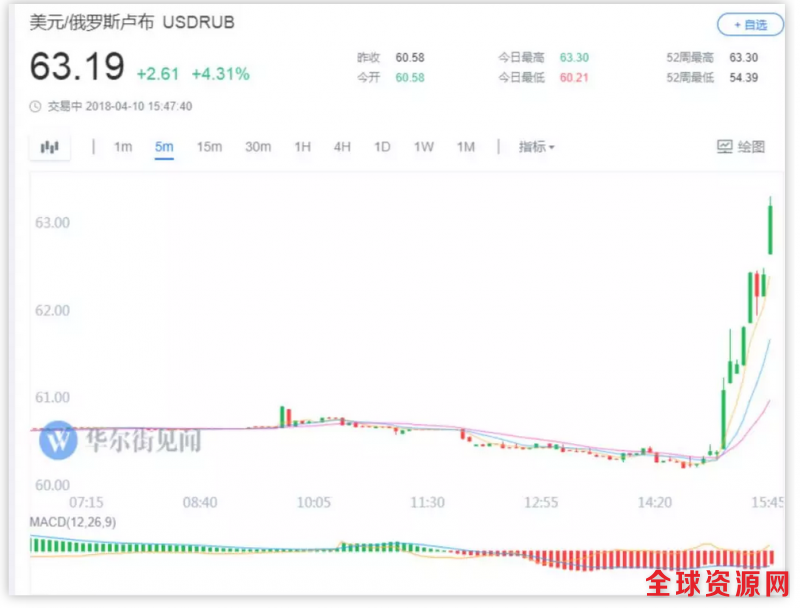Click the 14:20 time axis label
The width and height of the screenshot is (800, 608).
pyautogui.click(x=655, y=502)
